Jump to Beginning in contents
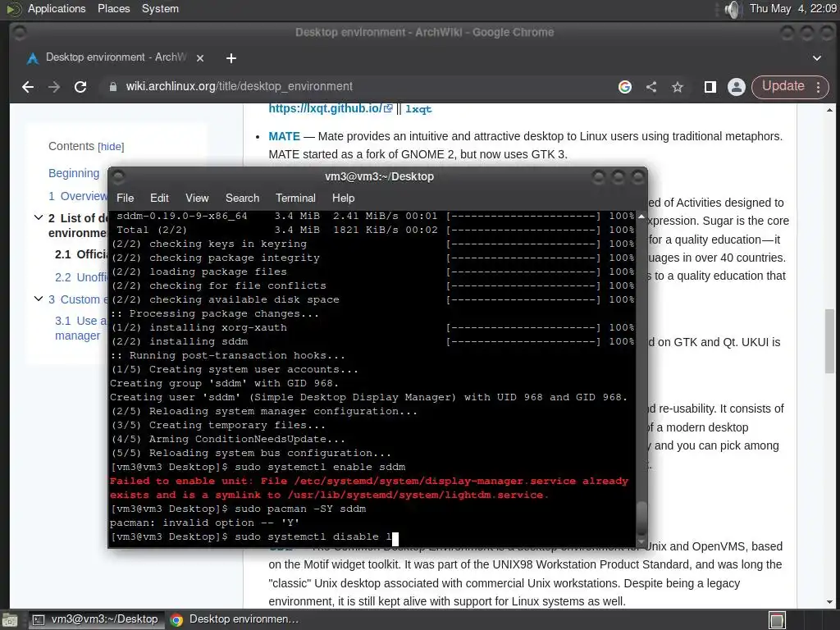The image size is (840, 630). click(x=74, y=173)
